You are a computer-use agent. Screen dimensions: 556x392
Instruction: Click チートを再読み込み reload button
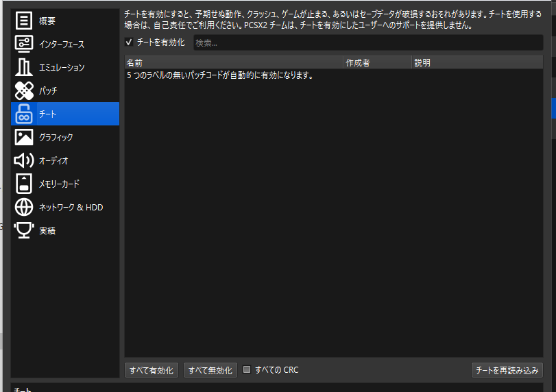pyautogui.click(x=507, y=370)
